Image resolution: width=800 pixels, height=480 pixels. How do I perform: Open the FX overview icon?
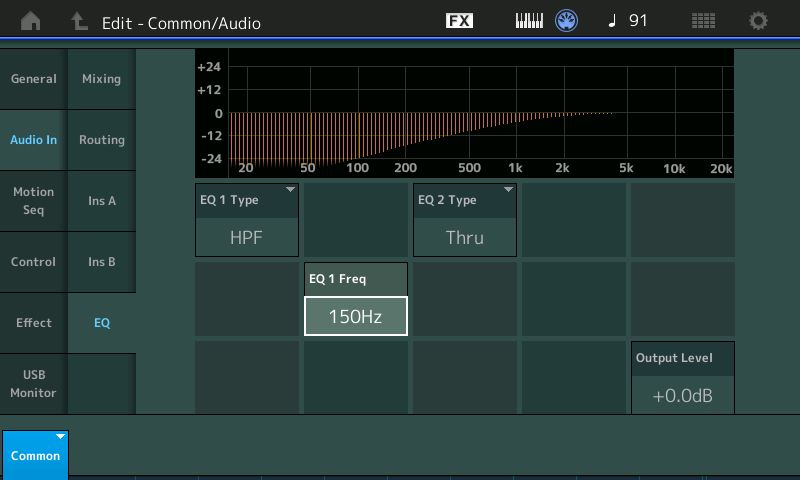pyautogui.click(x=459, y=21)
